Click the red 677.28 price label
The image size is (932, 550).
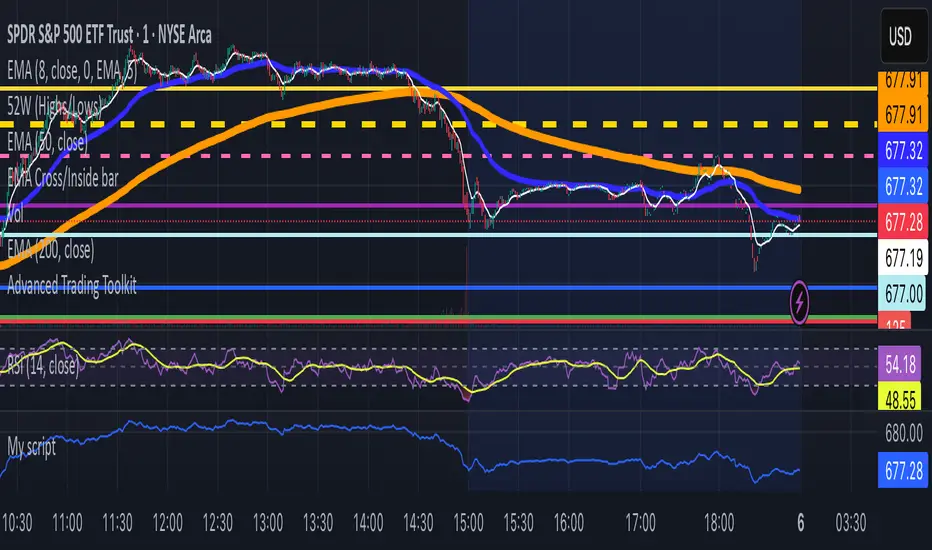tap(903, 222)
